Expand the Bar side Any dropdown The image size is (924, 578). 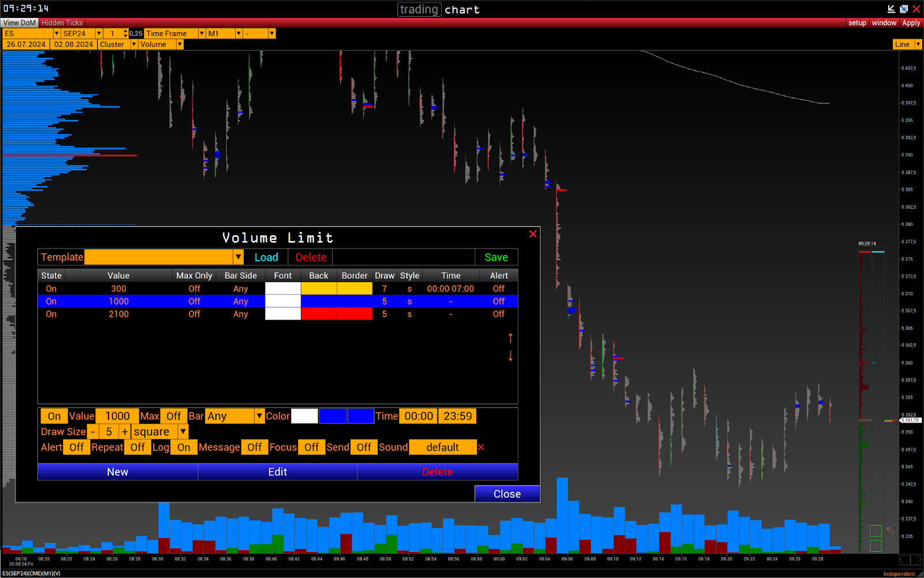259,416
